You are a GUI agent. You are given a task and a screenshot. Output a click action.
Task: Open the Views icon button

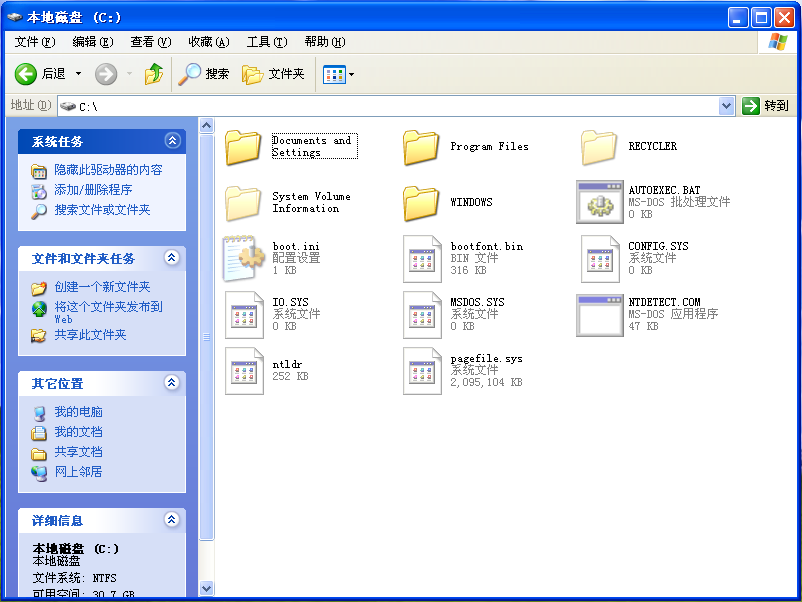[x=334, y=75]
